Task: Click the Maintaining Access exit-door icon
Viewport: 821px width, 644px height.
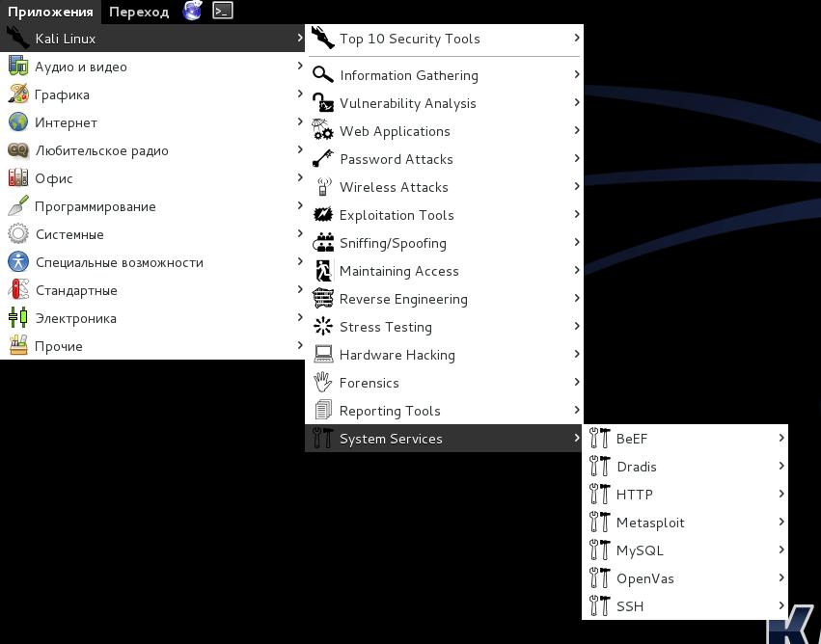Action: pyautogui.click(x=323, y=271)
